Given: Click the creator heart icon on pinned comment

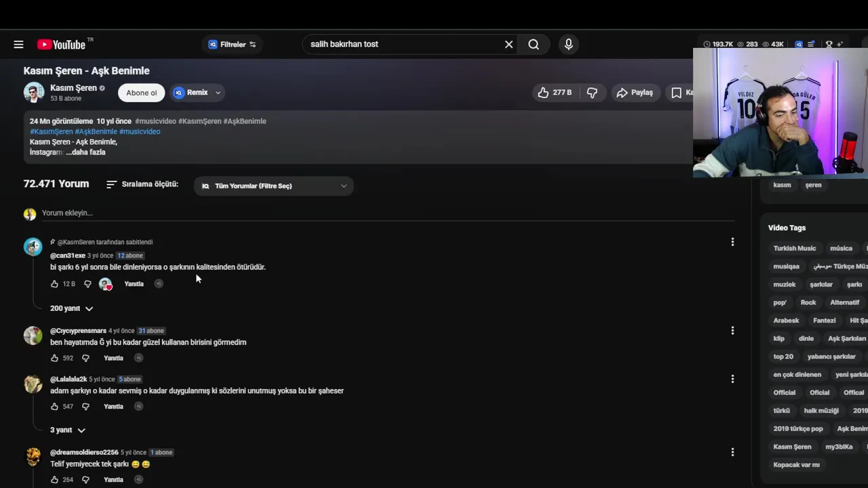Looking at the screenshot, I should (x=105, y=284).
